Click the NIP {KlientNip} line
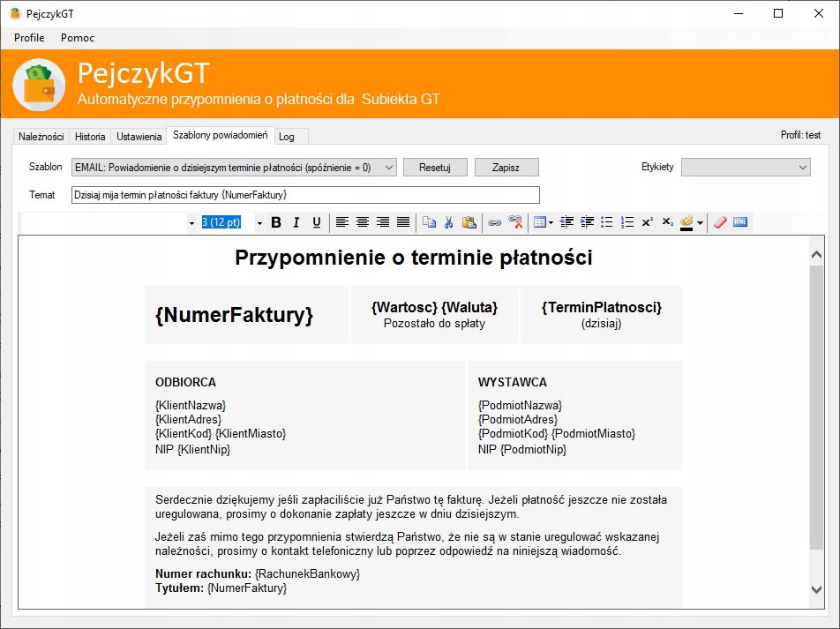 [x=193, y=450]
